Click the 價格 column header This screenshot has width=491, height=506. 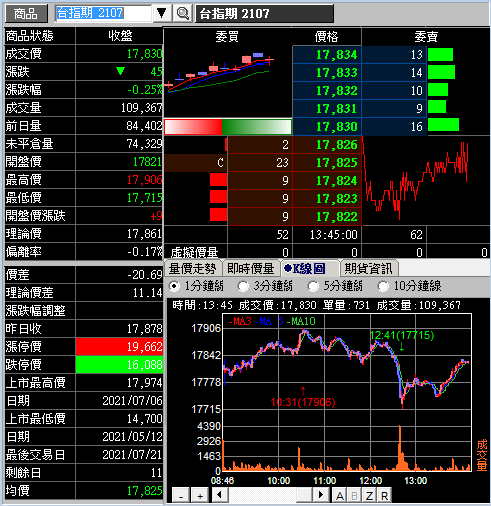tap(326, 36)
